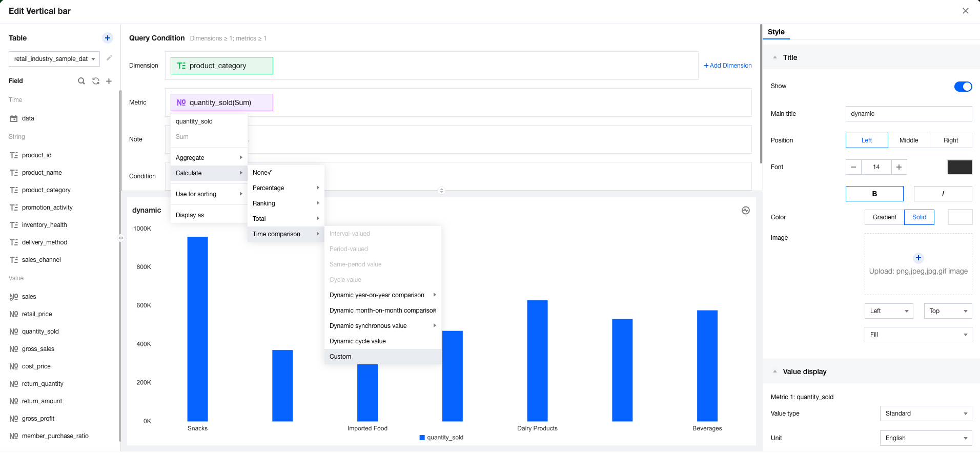Click the string icon of delivery_method field
The width and height of the screenshot is (980, 455).
point(14,242)
